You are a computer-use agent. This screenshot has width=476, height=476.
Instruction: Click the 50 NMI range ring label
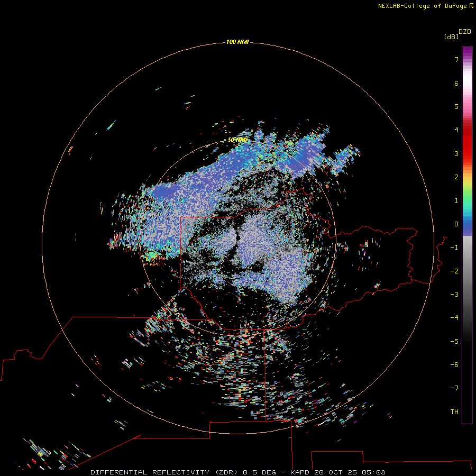(x=237, y=140)
